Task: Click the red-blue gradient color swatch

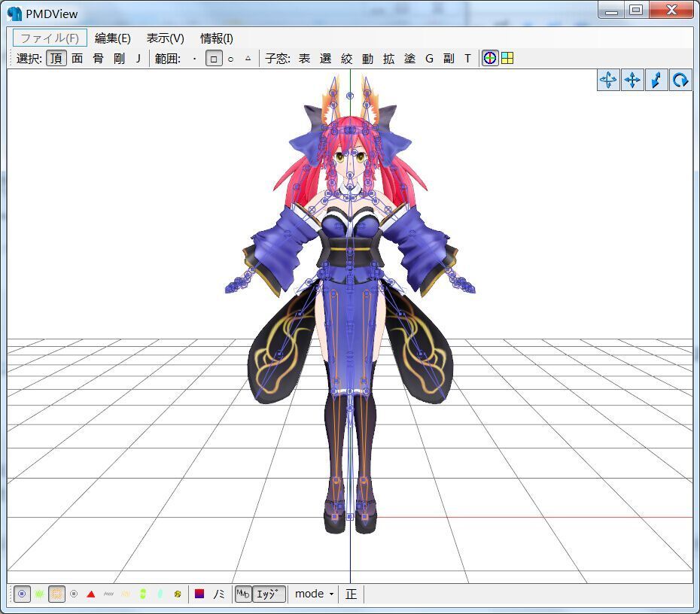Action: [199, 594]
